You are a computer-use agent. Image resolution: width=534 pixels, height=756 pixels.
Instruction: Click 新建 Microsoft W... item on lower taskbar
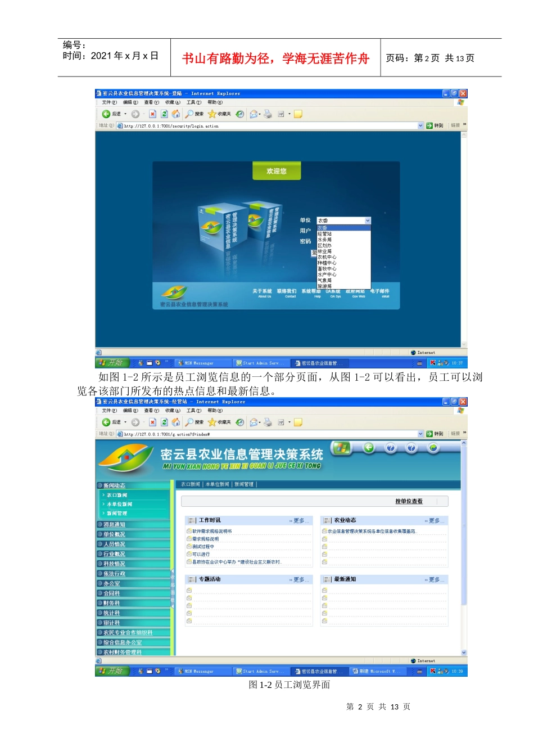(x=378, y=671)
